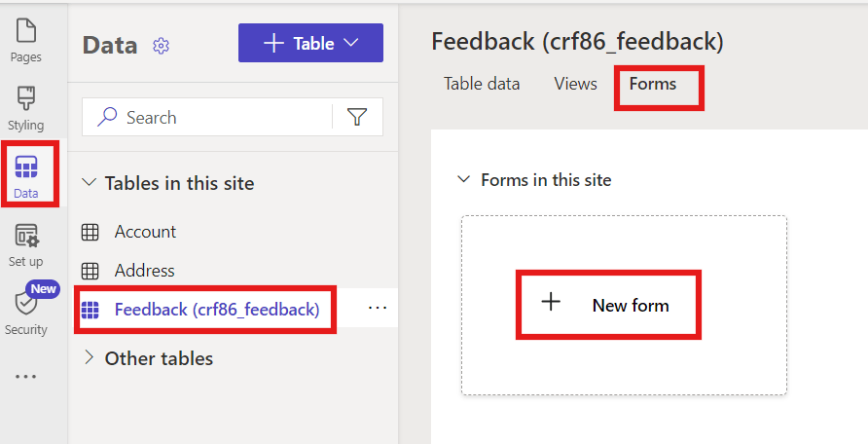
Task: Collapse the Forms in this site section
Action: pos(463,180)
